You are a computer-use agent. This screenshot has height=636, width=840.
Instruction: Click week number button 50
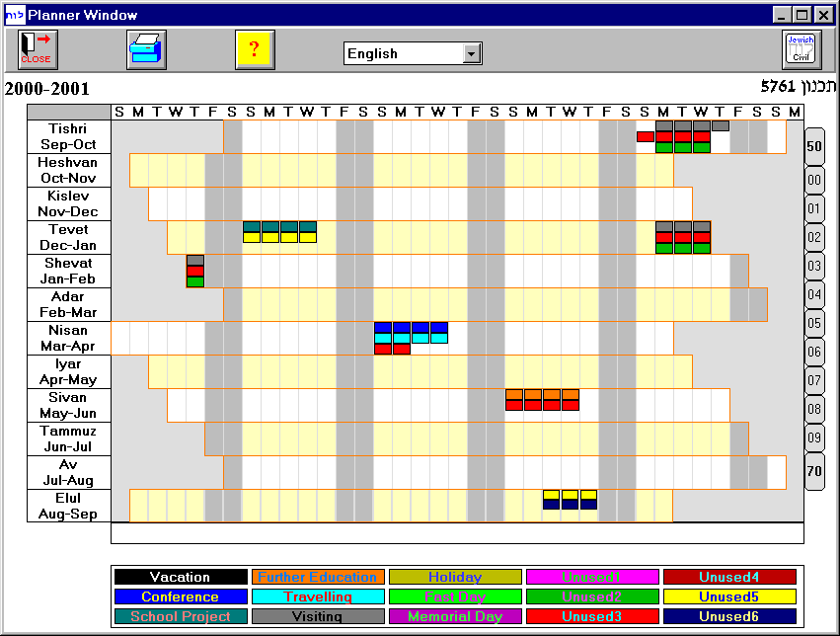[x=813, y=145]
